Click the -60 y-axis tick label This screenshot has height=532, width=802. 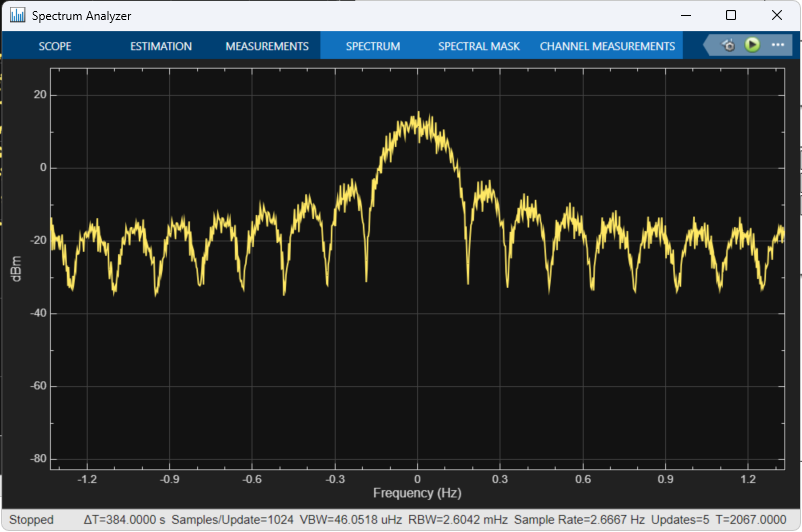[x=38, y=386]
